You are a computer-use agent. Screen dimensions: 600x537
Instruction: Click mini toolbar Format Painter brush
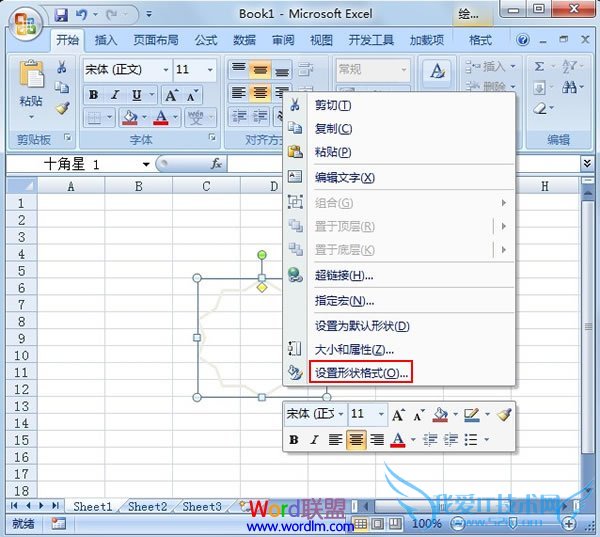click(504, 415)
